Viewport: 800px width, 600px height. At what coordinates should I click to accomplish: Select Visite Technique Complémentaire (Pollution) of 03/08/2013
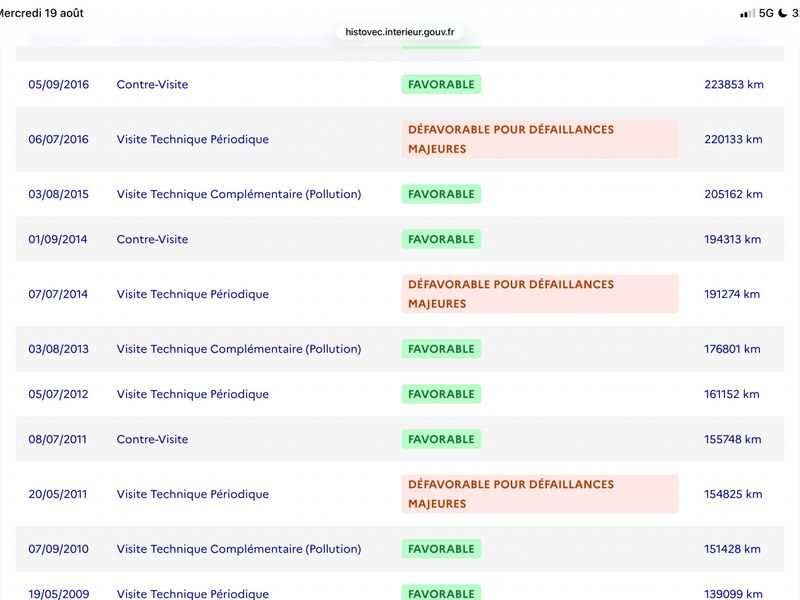point(239,348)
